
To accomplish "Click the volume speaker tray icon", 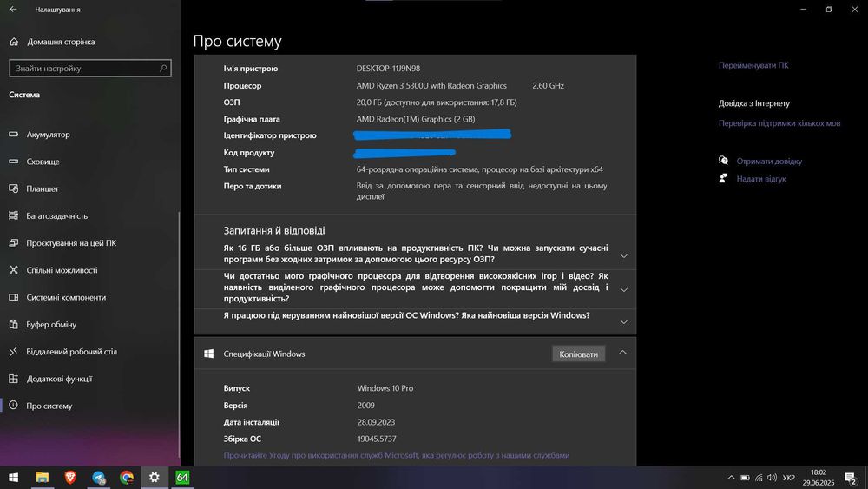I will coord(773,478).
